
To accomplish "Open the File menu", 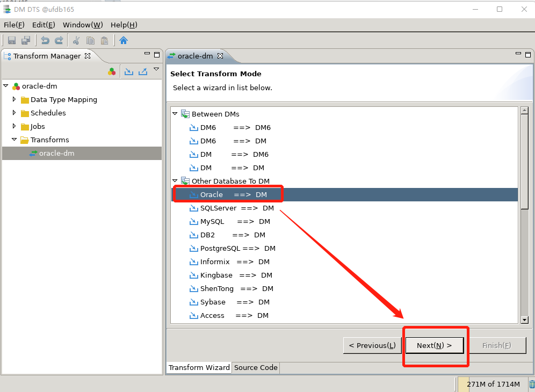I will click(14, 25).
